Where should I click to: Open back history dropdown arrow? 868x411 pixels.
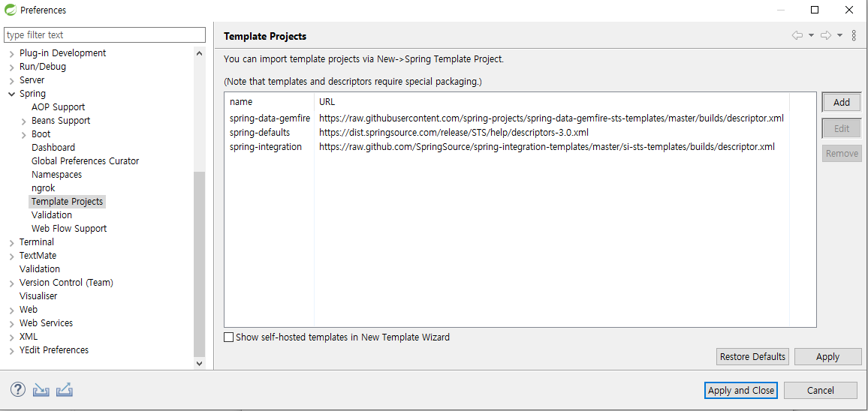[811, 35]
